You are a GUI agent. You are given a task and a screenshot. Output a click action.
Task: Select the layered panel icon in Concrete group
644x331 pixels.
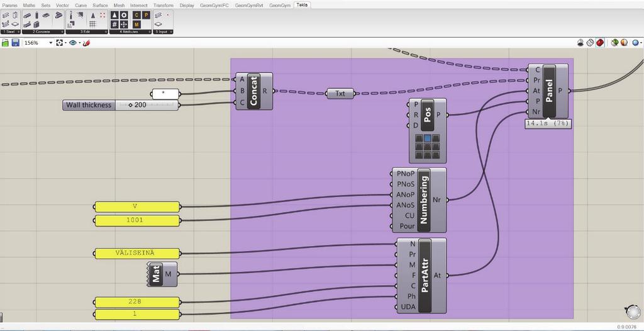(58, 15)
